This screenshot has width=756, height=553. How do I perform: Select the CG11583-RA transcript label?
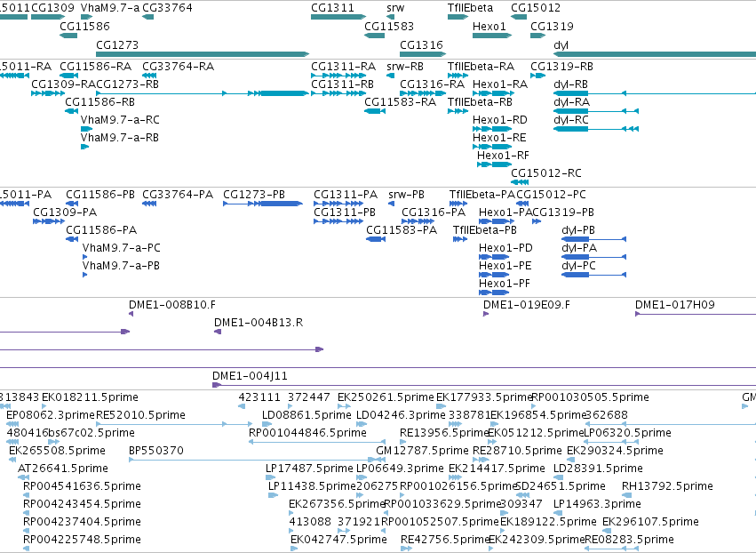click(x=400, y=102)
